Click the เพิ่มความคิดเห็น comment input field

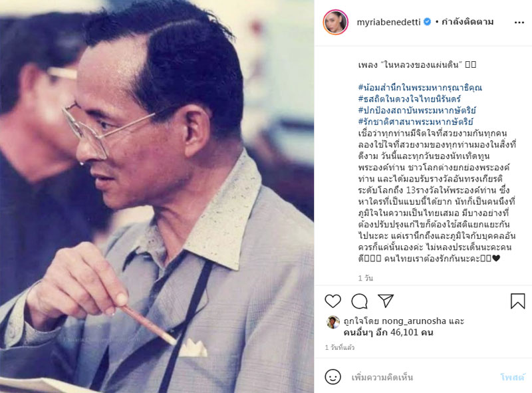pos(421,377)
